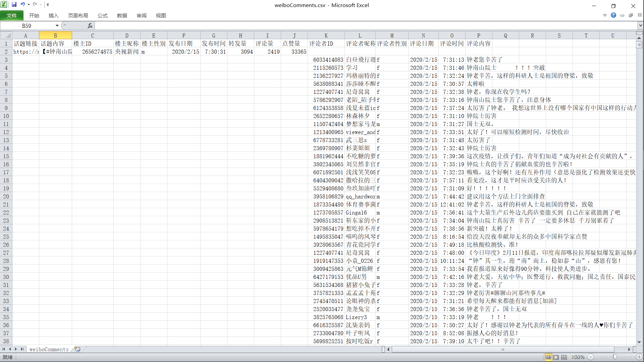This screenshot has width=644, height=362.
Task: Go to previous sheet tab arrow
Action: pos(10,349)
